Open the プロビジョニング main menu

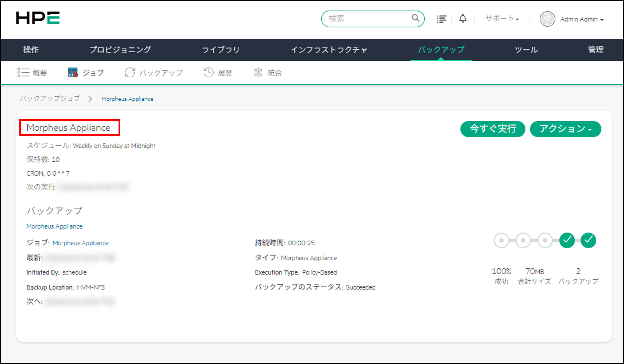[x=120, y=50]
